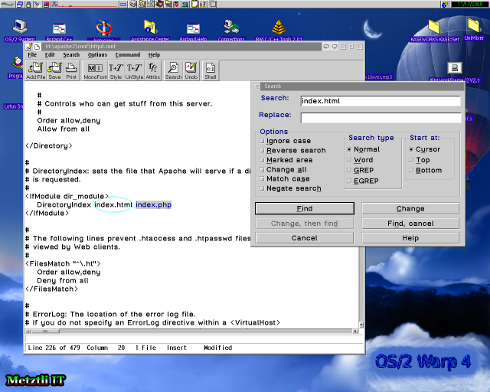Click the 'Modified' status bar entry
The height and width of the screenshot is (392, 490).
[218, 348]
